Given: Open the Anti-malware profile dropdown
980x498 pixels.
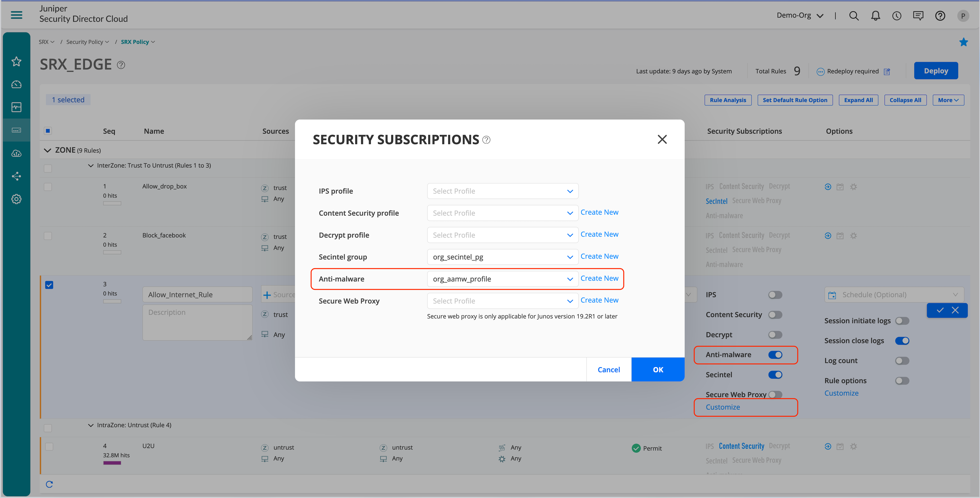Looking at the screenshot, I should pos(502,279).
